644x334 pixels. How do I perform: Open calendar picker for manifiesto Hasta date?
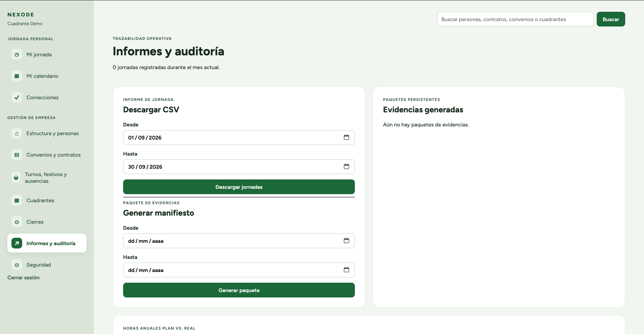pyautogui.click(x=346, y=270)
